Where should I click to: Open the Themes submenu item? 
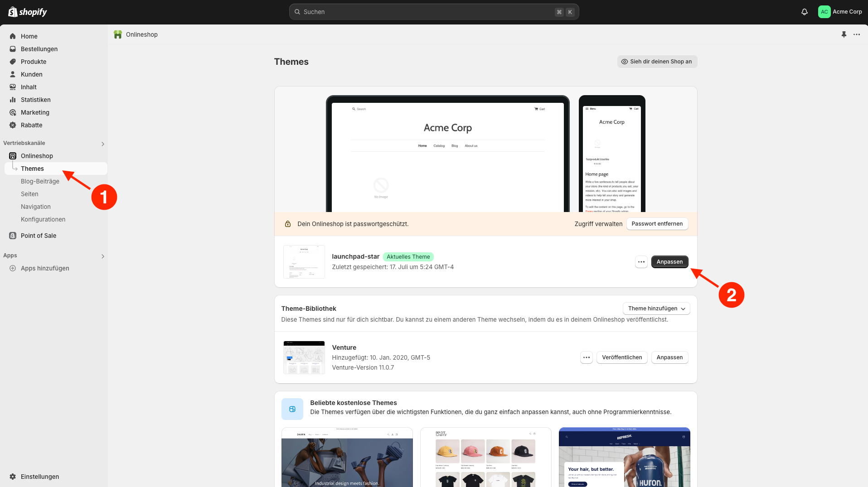point(56,169)
